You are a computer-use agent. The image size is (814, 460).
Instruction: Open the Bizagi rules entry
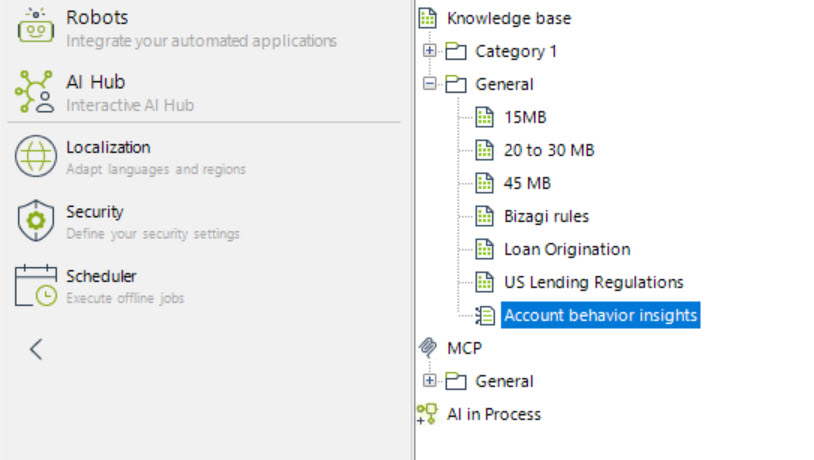click(546, 216)
